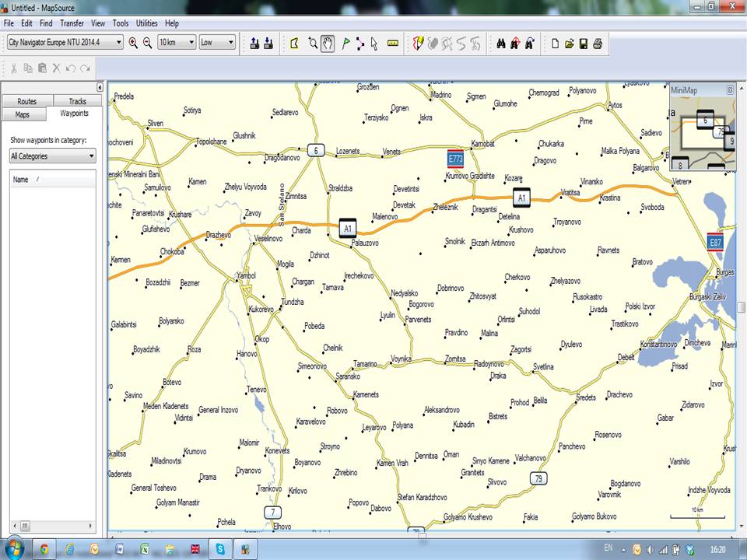
Task: Click the Sliven label on map
Action: pyautogui.click(x=156, y=123)
